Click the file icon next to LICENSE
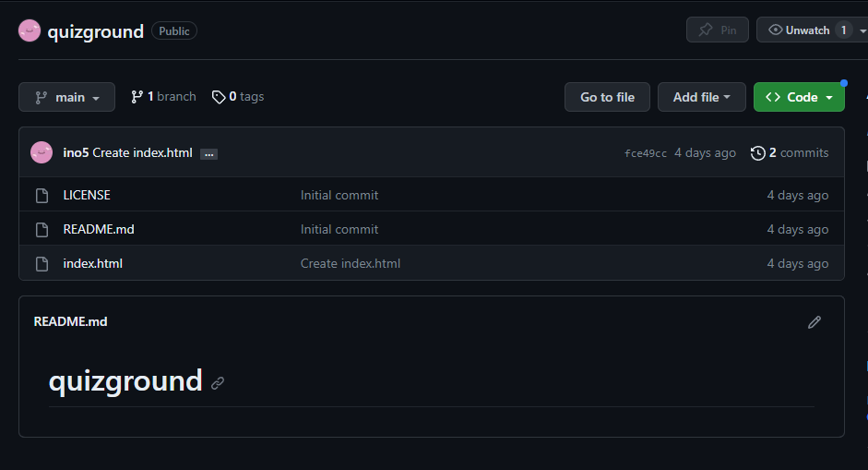This screenshot has width=868, height=470. pyautogui.click(x=42, y=196)
